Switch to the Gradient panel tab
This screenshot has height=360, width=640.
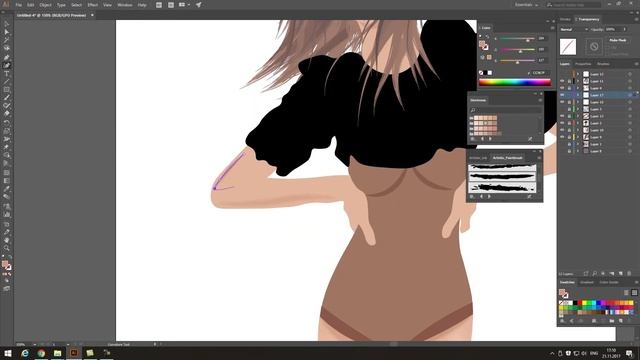[x=587, y=282]
